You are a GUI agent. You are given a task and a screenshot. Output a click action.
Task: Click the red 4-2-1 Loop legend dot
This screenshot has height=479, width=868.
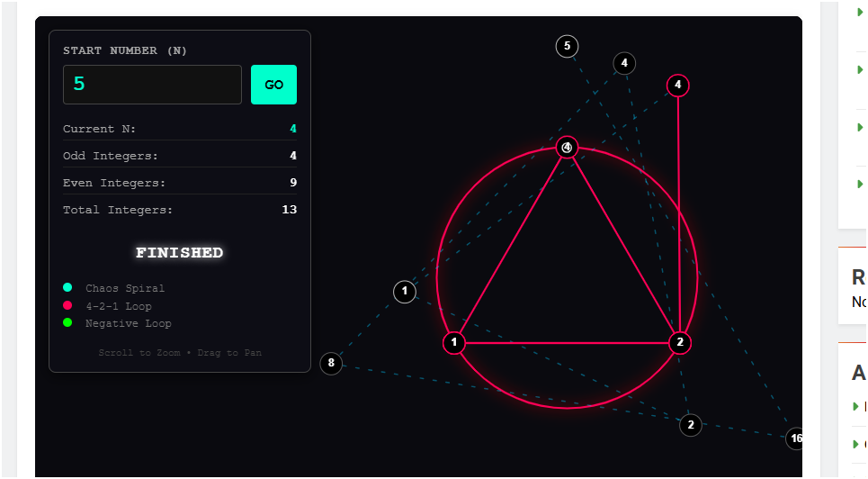point(67,306)
